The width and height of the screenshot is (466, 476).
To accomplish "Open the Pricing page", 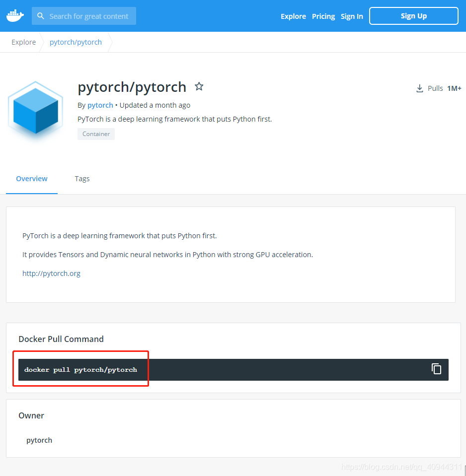I will pyautogui.click(x=323, y=16).
